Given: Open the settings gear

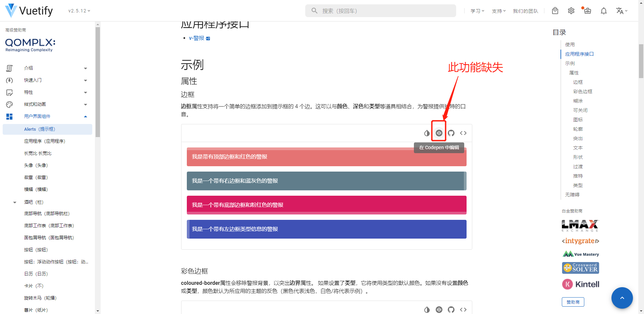Looking at the screenshot, I should tap(571, 11).
